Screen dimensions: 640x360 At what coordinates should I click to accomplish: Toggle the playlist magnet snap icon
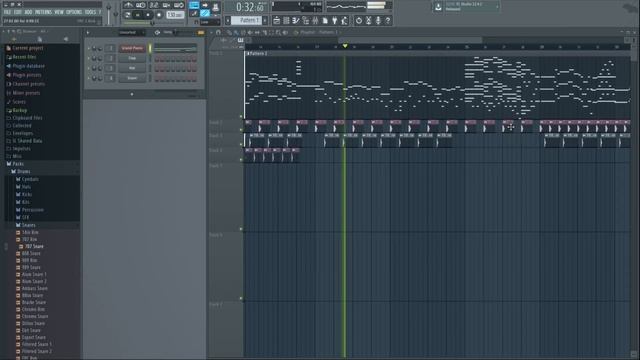pyautogui.click(x=218, y=32)
